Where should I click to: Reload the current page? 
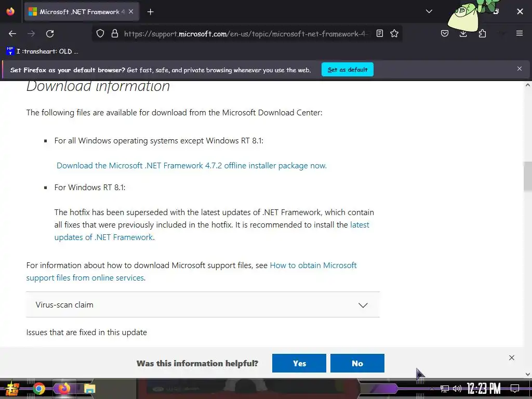tap(50, 34)
